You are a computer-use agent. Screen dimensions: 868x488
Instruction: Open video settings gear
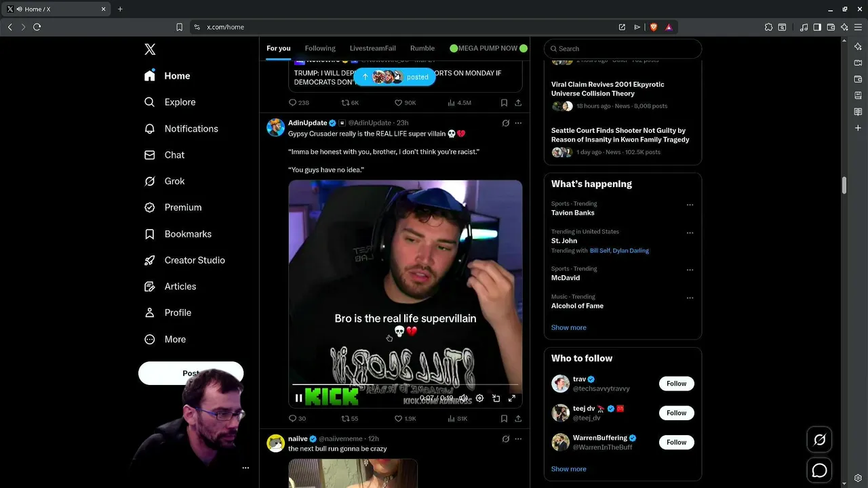tap(479, 399)
